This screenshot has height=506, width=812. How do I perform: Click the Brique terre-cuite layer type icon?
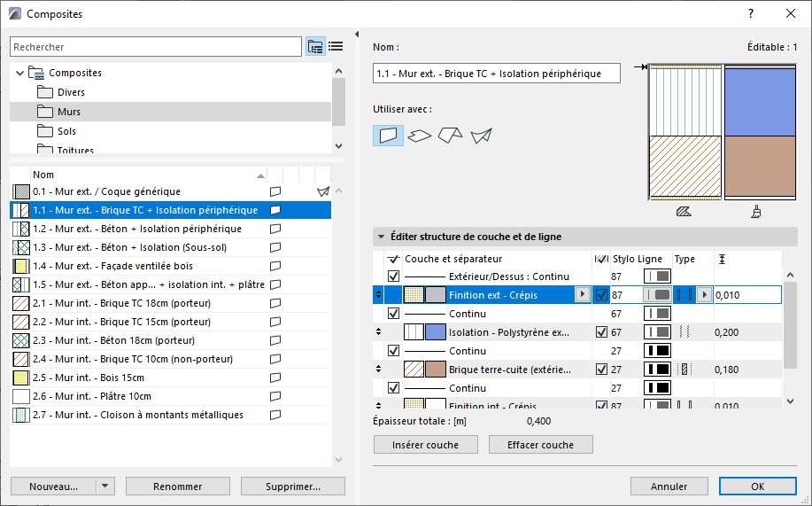click(684, 370)
